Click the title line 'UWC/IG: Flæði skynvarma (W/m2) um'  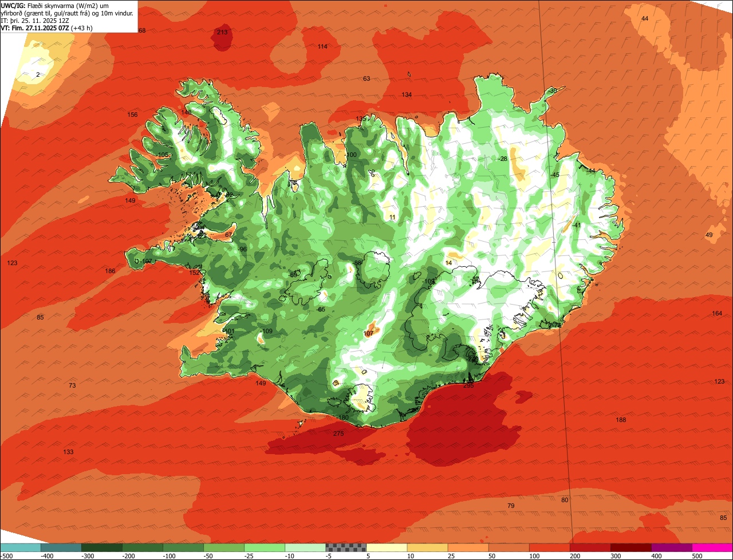click(55, 5)
